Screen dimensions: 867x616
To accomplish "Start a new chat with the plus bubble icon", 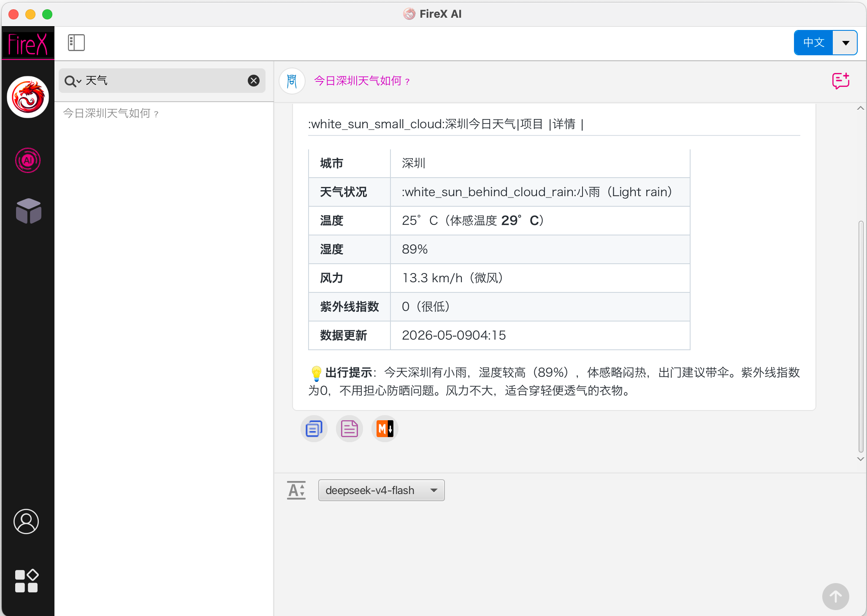I will (840, 81).
